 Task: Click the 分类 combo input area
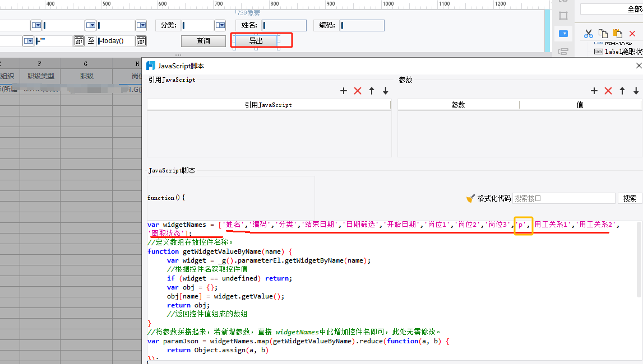click(198, 25)
